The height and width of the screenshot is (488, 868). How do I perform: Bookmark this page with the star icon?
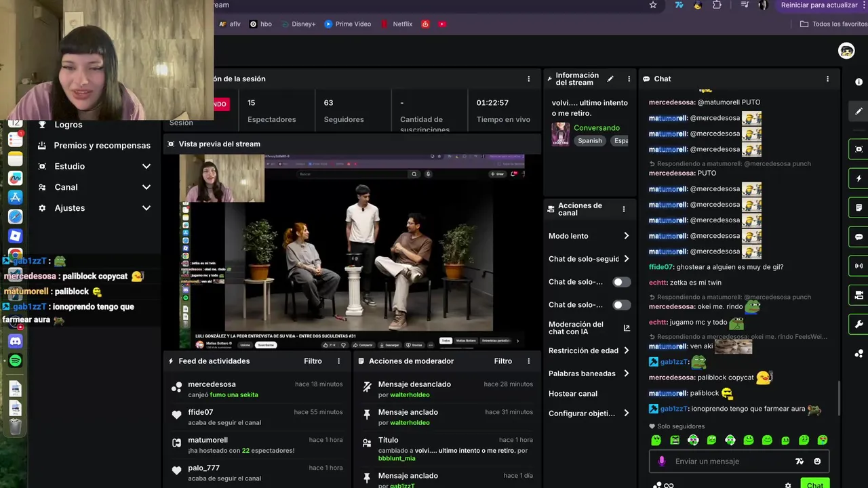653,5
